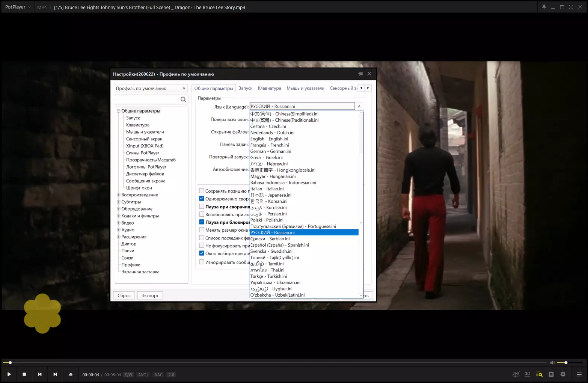Pin the settings dialog
Screen dimensions: 588x383
[360, 74]
